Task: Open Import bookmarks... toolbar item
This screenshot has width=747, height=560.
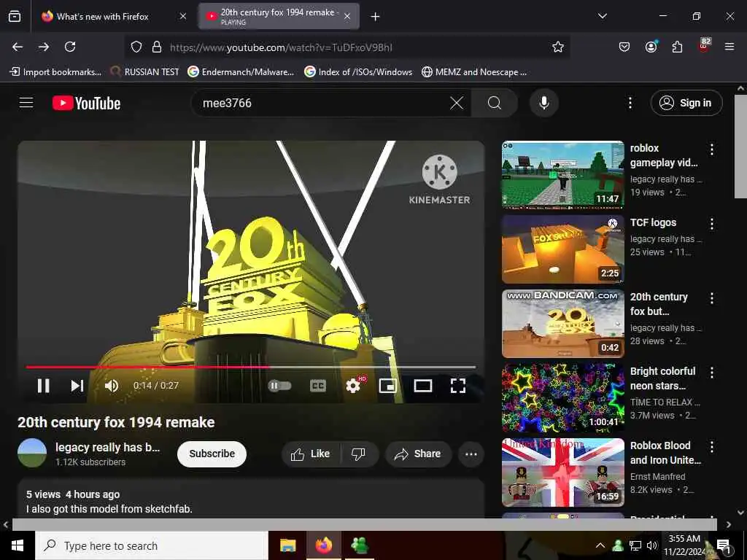Action: (55, 72)
